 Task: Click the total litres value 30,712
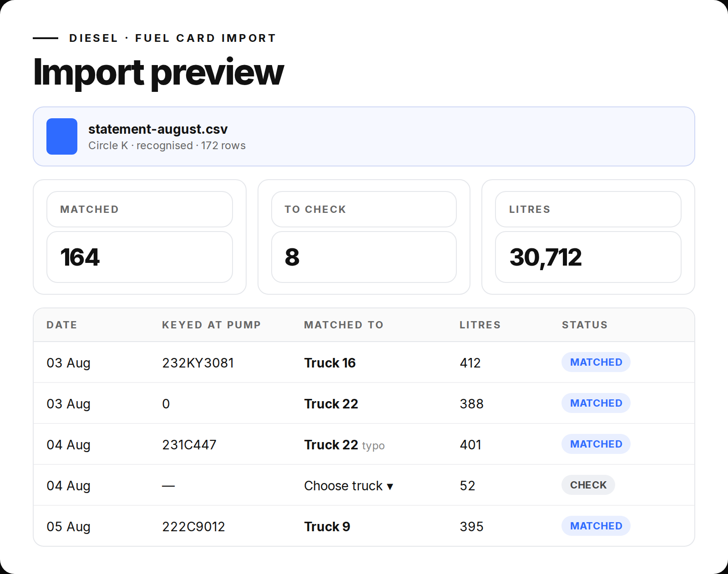coord(546,257)
